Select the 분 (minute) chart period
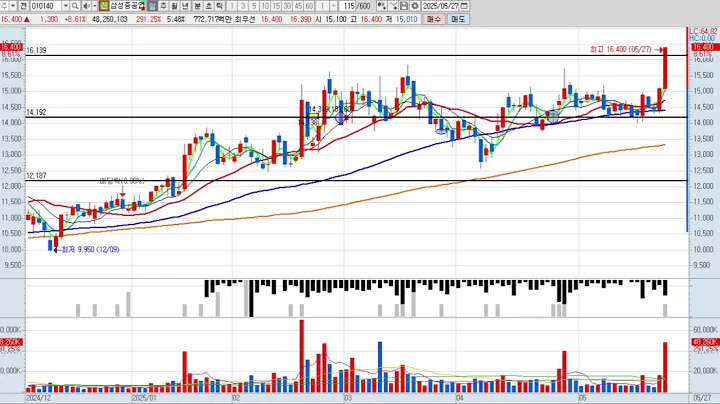The height and width of the screenshot is (404, 720). tap(197, 6)
